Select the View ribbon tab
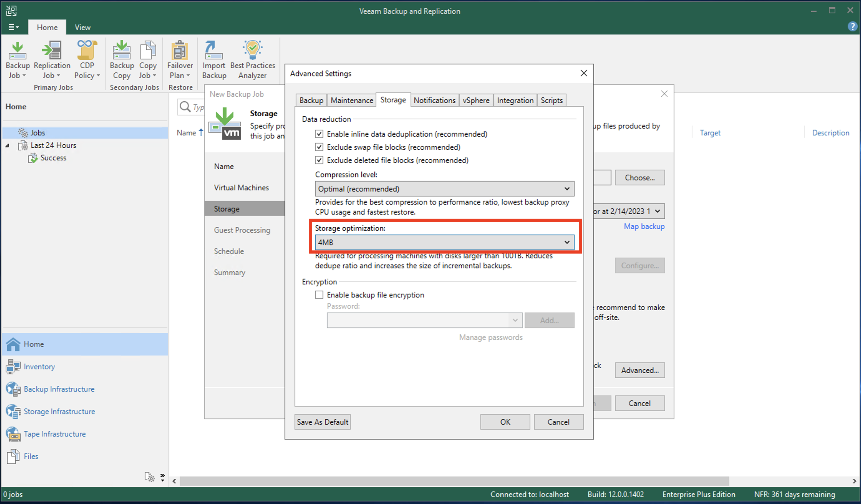The width and height of the screenshot is (861, 504). (83, 27)
